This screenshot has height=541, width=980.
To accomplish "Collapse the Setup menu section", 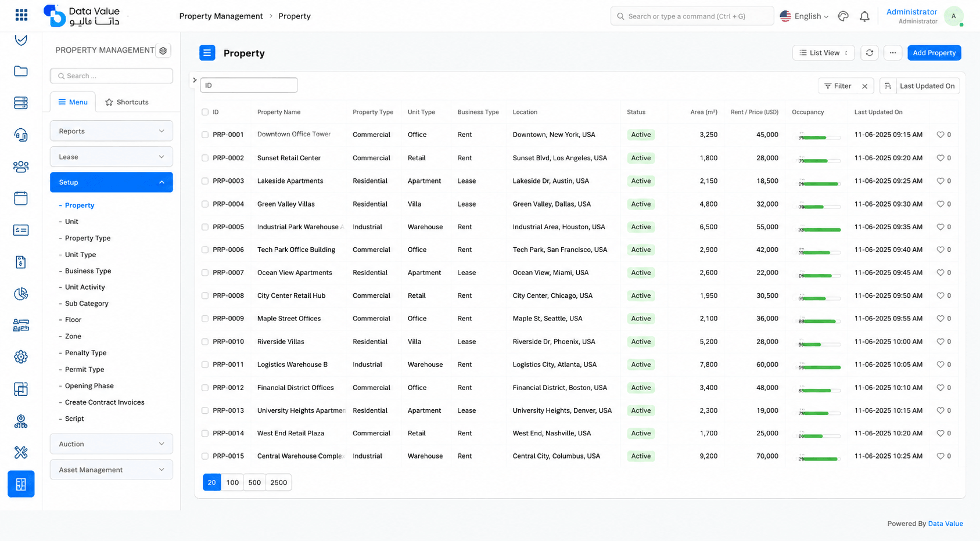I will pos(112,182).
